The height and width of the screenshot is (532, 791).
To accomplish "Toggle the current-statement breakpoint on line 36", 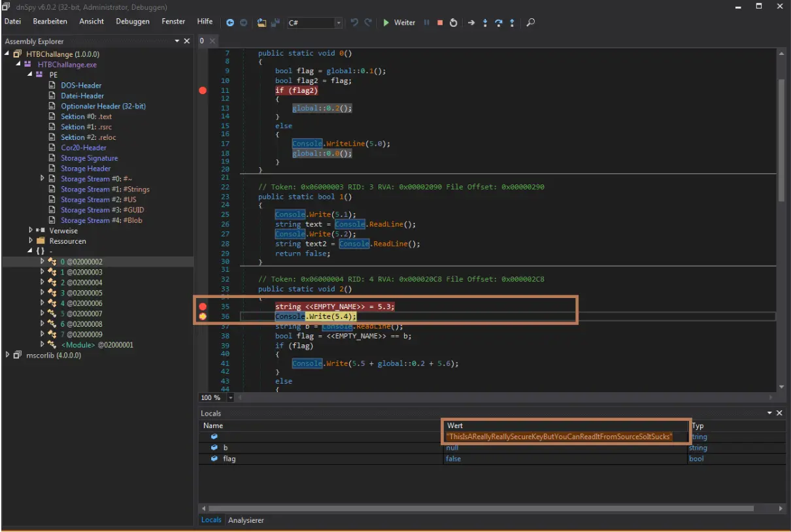I will tap(203, 317).
